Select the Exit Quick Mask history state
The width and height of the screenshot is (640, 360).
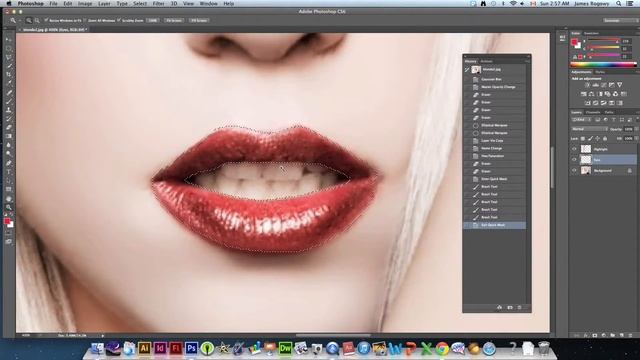pyautogui.click(x=495, y=225)
